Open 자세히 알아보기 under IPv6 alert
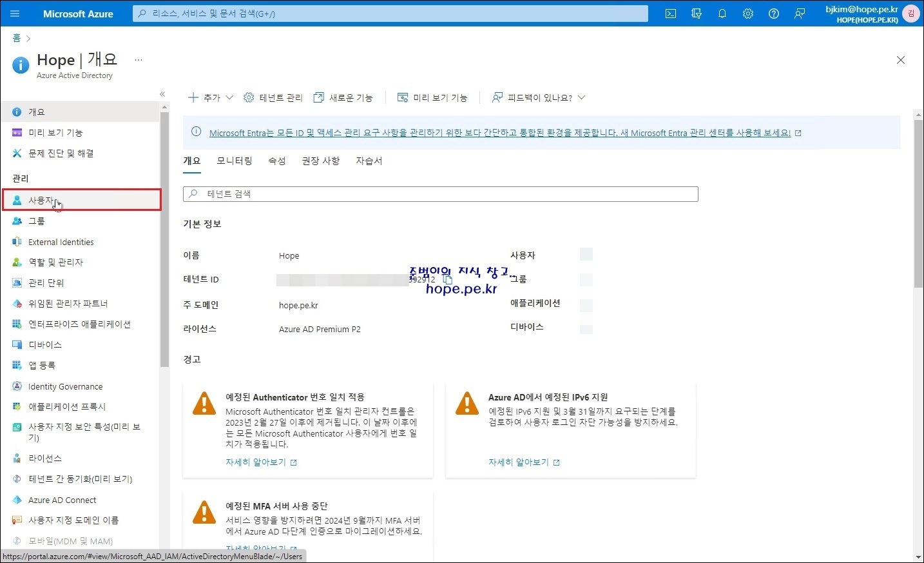The height and width of the screenshot is (563, 924). pyautogui.click(x=524, y=462)
